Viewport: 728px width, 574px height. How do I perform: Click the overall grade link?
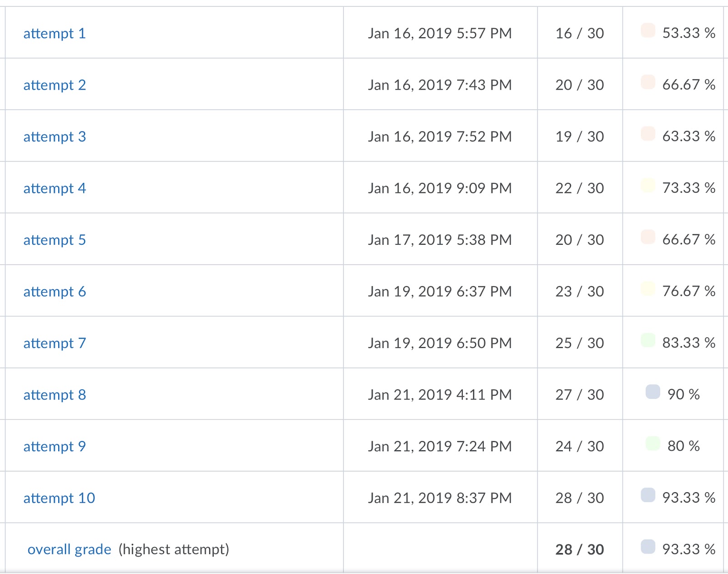tap(69, 549)
